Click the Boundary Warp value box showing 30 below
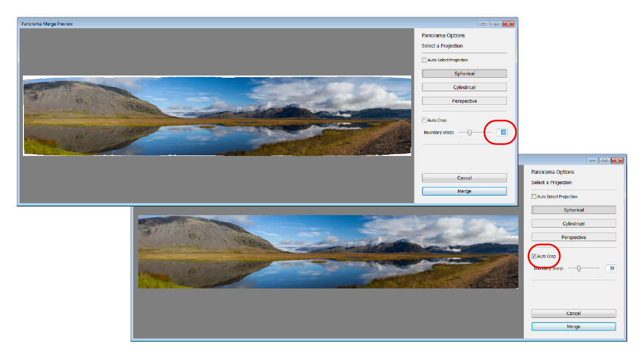The image size is (644, 358). pyautogui.click(x=610, y=268)
